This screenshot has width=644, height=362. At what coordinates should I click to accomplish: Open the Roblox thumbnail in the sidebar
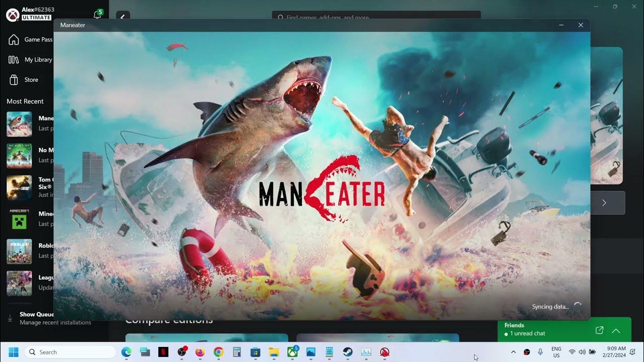(19, 251)
